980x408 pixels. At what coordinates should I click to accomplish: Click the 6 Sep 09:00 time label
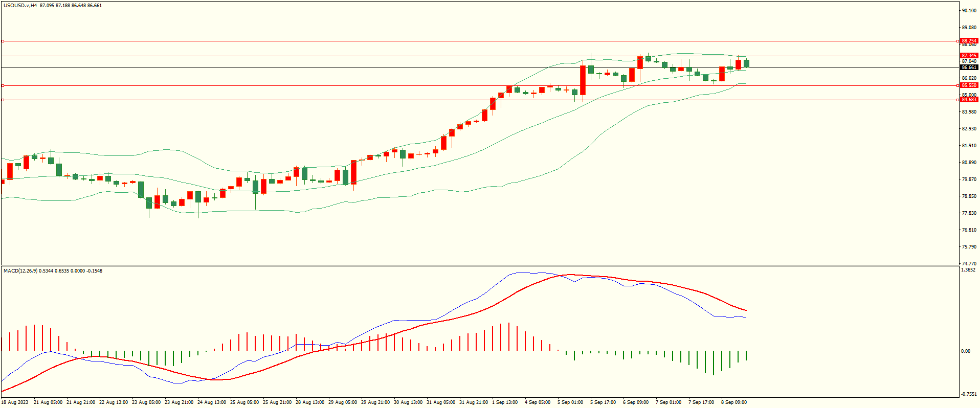636,402
